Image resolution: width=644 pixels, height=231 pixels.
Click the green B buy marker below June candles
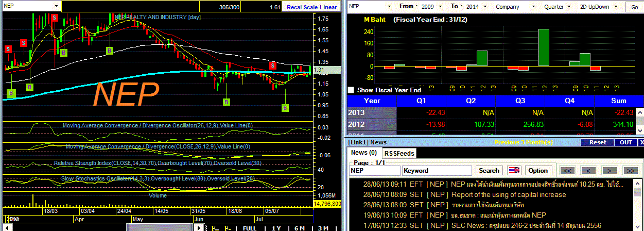(227, 102)
